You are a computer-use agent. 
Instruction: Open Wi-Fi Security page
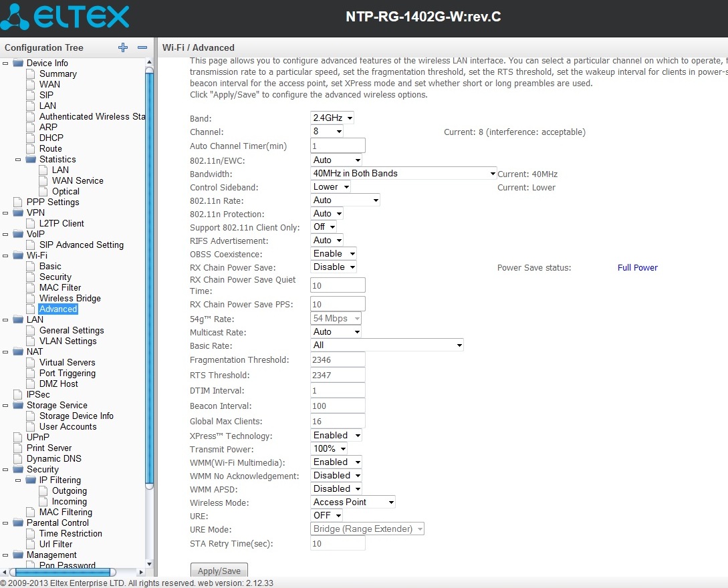(55, 277)
